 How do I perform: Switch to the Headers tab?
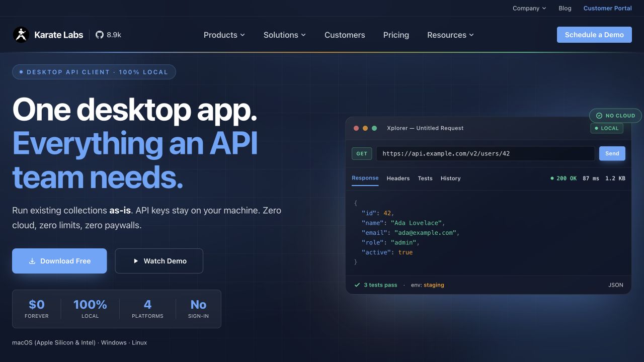[x=398, y=178]
